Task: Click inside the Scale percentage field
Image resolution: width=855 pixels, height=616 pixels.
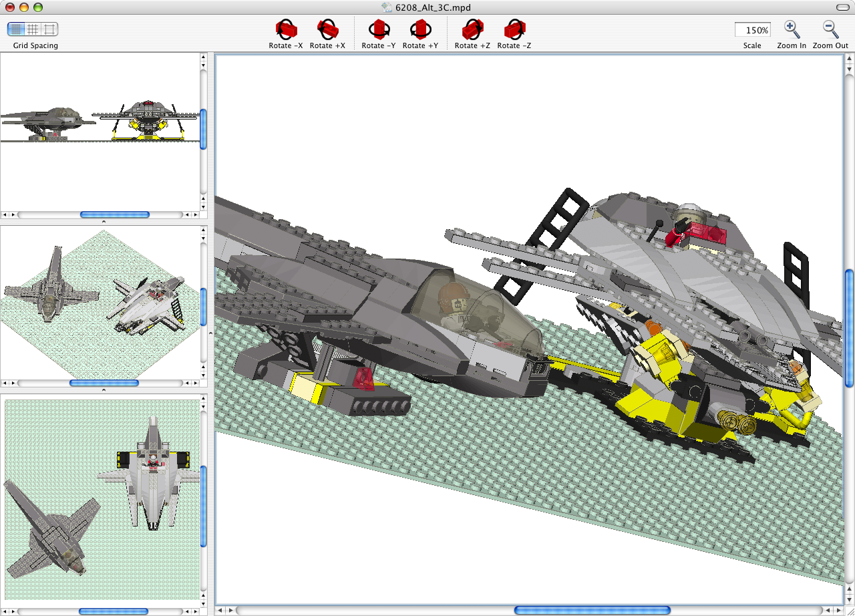Action: click(752, 30)
